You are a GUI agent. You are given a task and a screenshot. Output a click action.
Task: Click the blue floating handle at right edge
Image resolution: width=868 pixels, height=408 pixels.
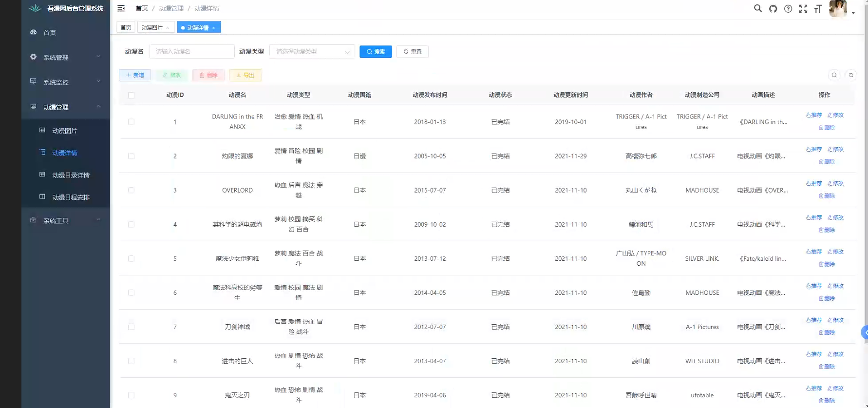[865, 332]
